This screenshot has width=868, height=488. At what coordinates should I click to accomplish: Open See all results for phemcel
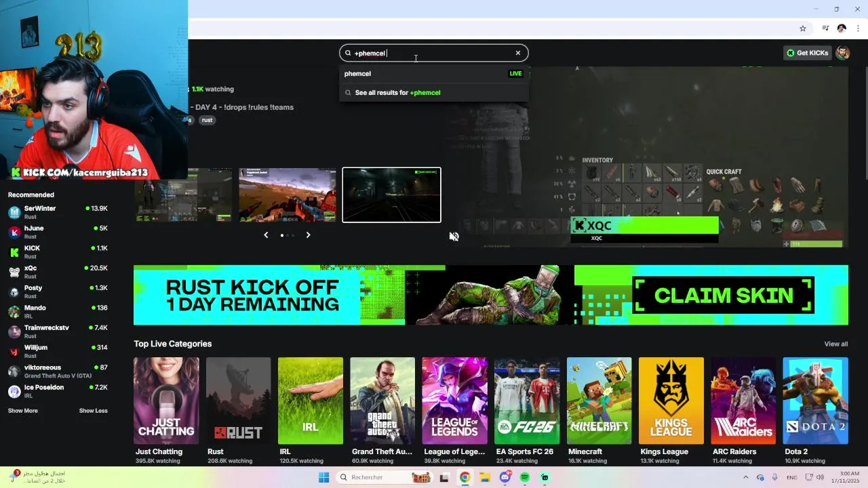point(433,93)
